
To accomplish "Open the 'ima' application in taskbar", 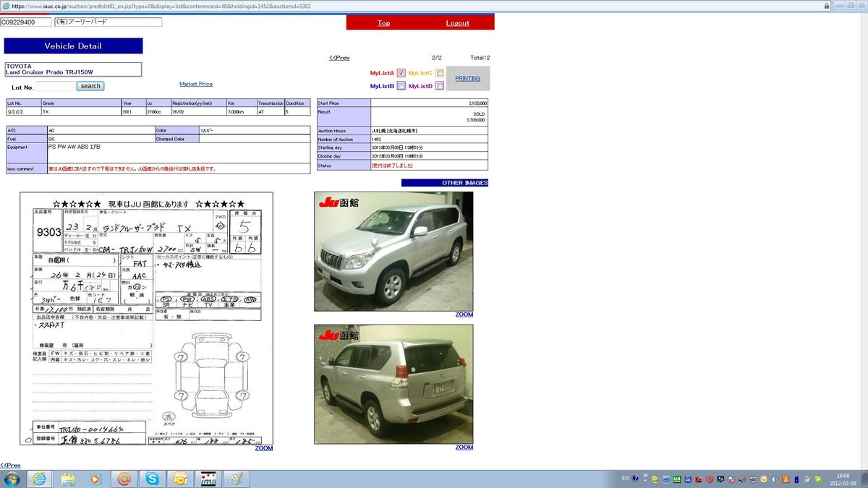I will (208, 479).
